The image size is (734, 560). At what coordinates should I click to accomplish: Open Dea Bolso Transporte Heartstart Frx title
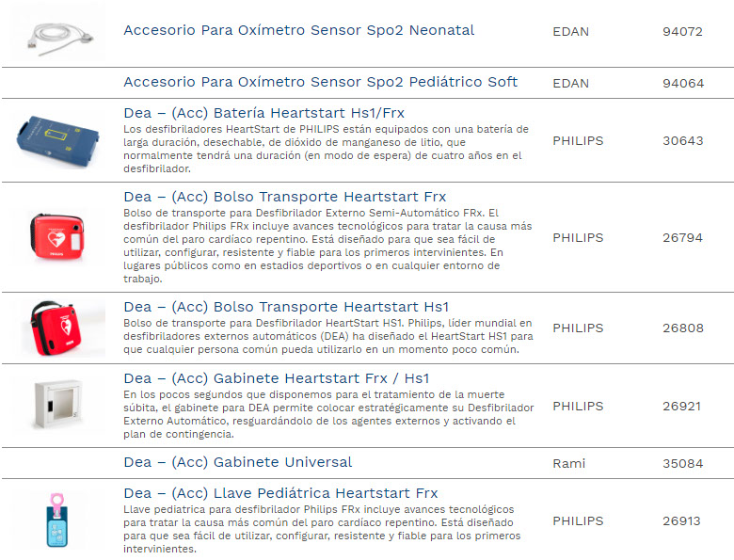click(x=284, y=197)
